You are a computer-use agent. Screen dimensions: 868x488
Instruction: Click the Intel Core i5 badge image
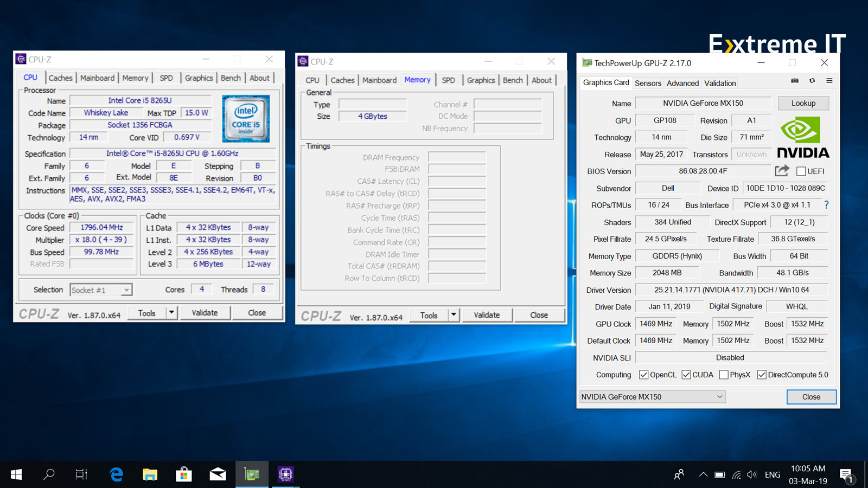pyautogui.click(x=246, y=119)
